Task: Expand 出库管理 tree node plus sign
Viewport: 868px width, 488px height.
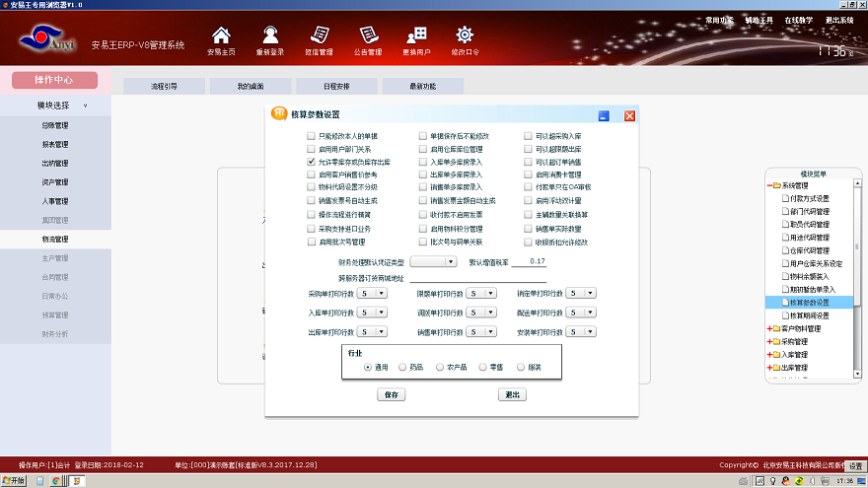Action: pos(769,368)
